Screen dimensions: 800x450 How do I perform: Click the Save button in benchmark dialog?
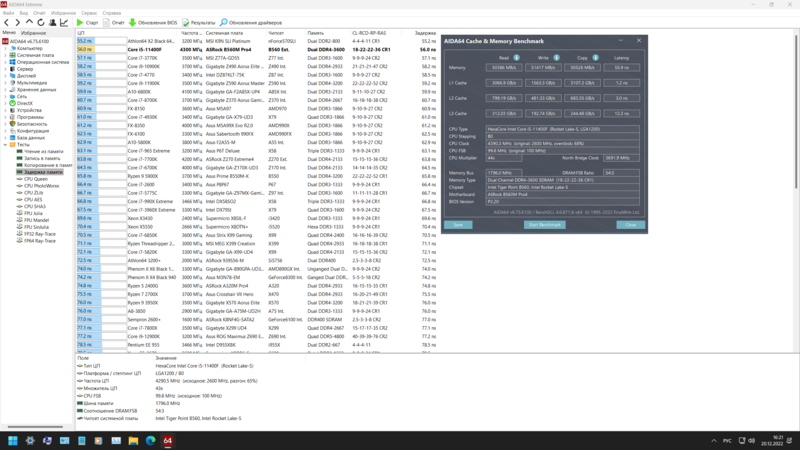tap(458, 224)
